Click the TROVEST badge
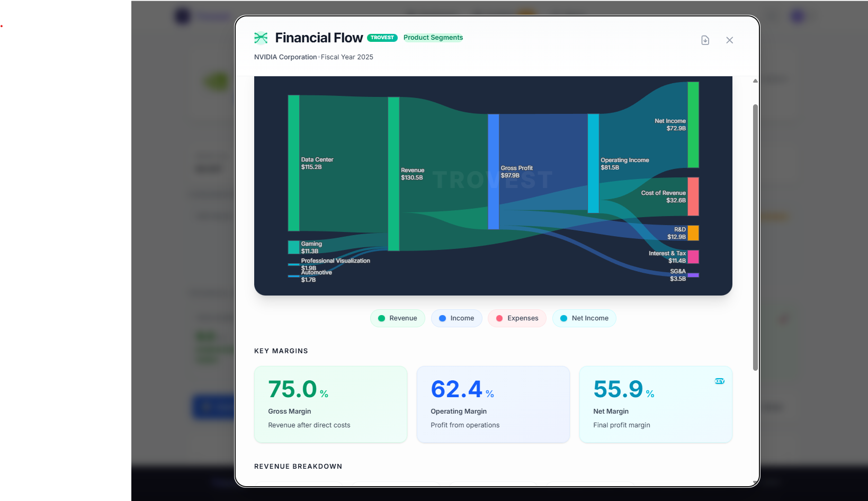Image resolution: width=868 pixels, height=501 pixels. tap(382, 38)
